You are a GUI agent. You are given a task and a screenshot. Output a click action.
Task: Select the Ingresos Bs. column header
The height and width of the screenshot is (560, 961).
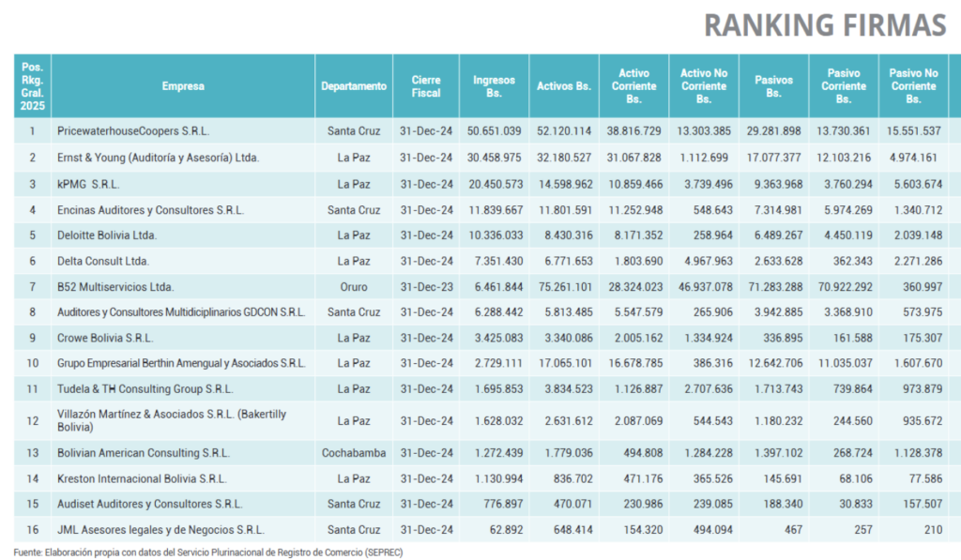(x=494, y=86)
